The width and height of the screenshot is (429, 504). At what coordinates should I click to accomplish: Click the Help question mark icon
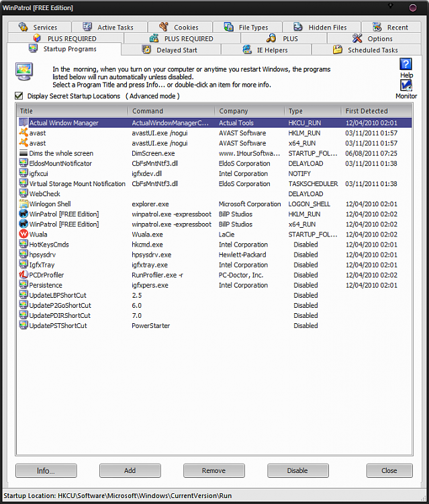[406, 64]
